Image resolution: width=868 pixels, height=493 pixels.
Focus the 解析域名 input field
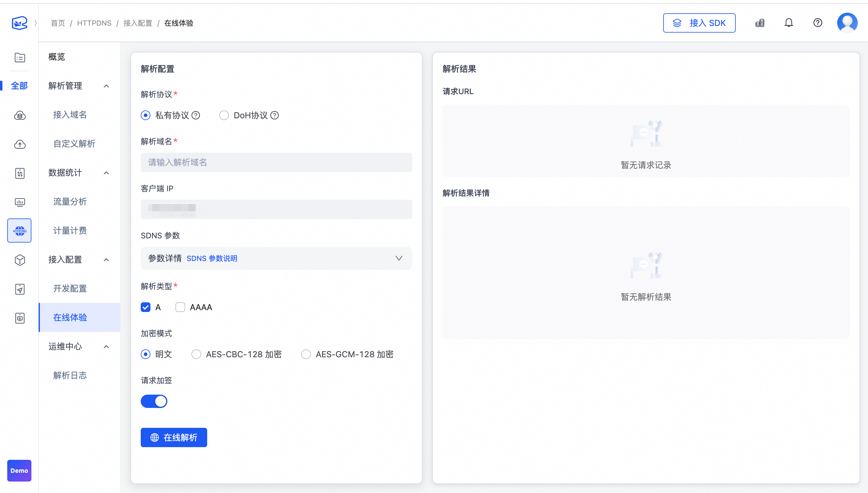276,163
